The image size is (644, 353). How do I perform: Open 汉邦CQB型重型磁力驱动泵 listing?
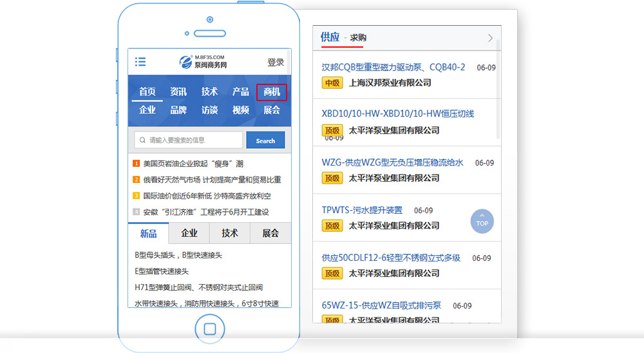pyautogui.click(x=393, y=67)
